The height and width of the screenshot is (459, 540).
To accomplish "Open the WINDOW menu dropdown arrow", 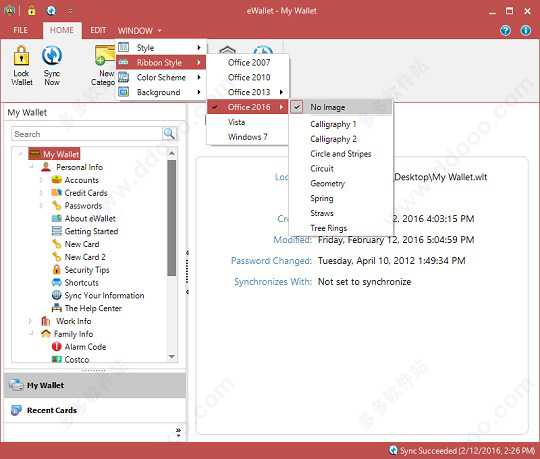I will pyautogui.click(x=159, y=31).
